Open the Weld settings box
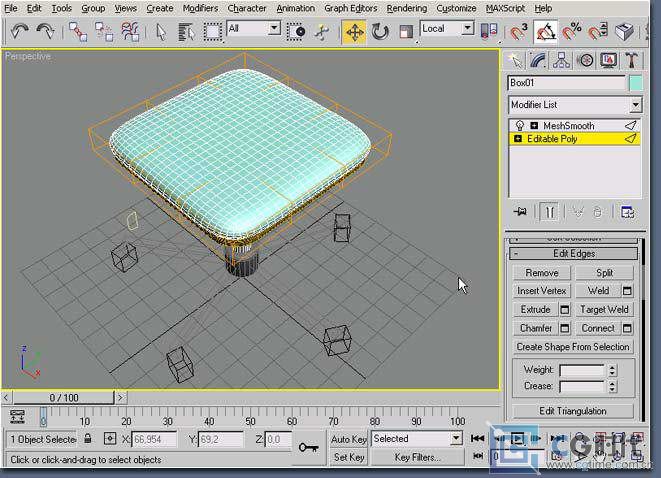This screenshot has width=661, height=478. [x=627, y=291]
